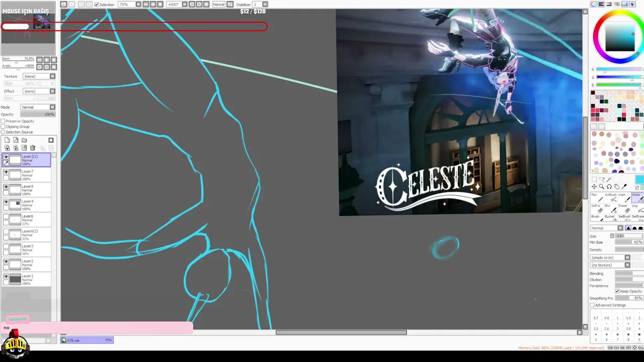Select the hand pan tool
The width and height of the screenshot is (644, 362).
tap(617, 187)
